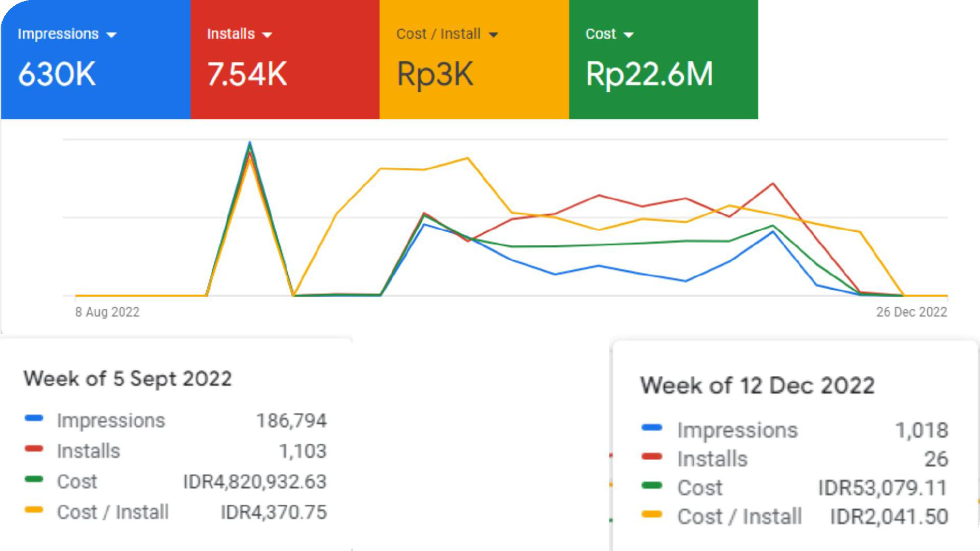Select the IDR4,370.75 cost per install
This screenshot has width=980, height=551.
[x=274, y=512]
